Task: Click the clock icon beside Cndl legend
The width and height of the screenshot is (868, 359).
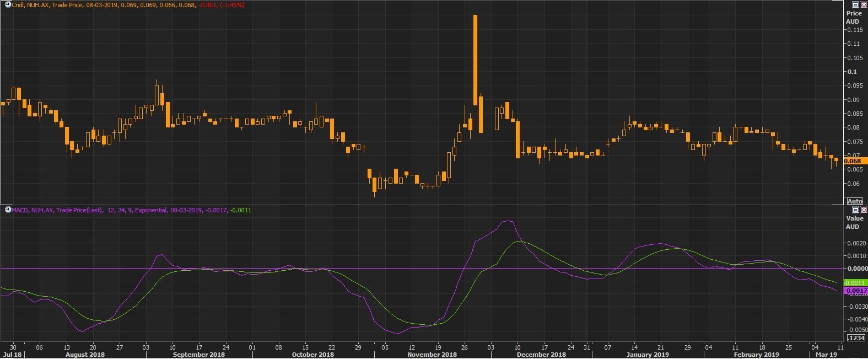Action: (8, 4)
